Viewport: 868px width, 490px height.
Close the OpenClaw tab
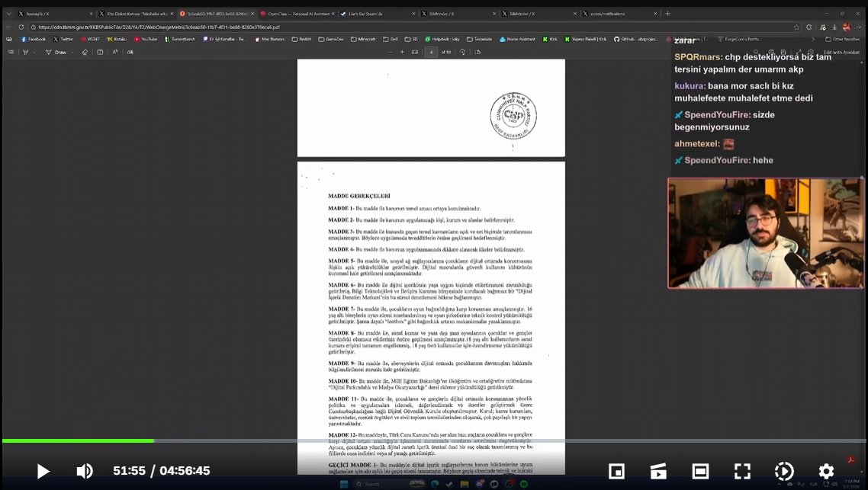[333, 13]
